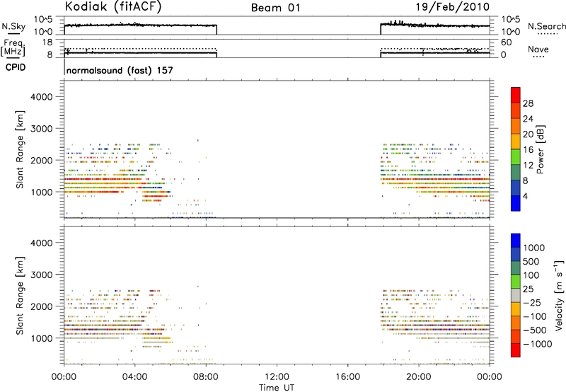Click the 'Velocity [m s-1]' colorbar label
566x392 pixels.
click(x=559, y=295)
